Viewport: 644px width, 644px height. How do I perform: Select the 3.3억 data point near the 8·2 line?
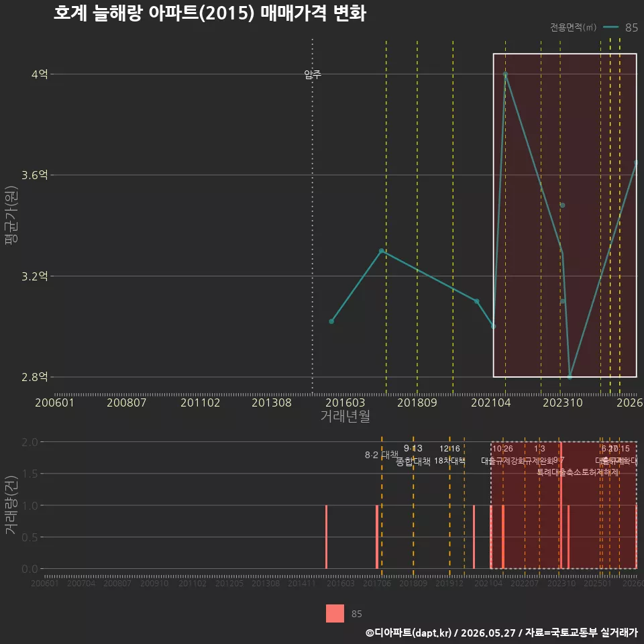pos(382,251)
